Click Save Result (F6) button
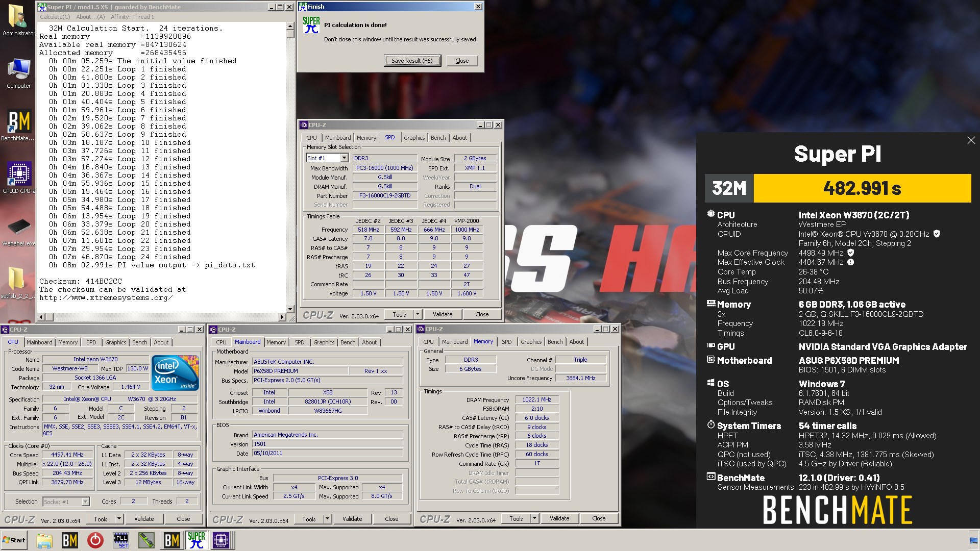This screenshot has height=551, width=980. [x=412, y=61]
